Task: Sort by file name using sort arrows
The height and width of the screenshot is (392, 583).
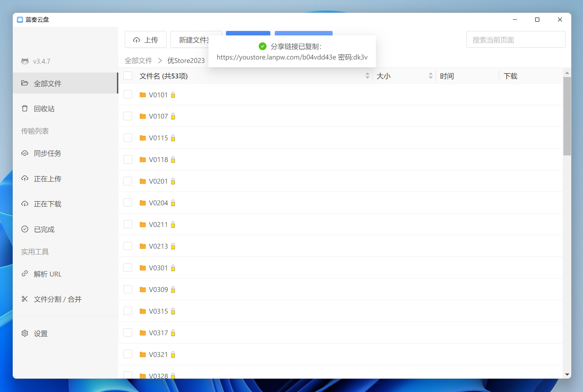Action: (x=367, y=76)
